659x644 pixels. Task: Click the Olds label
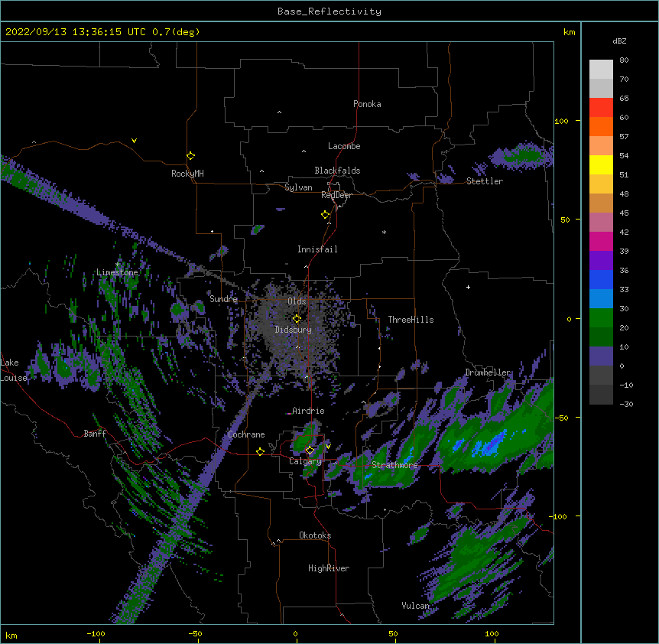pos(297,301)
